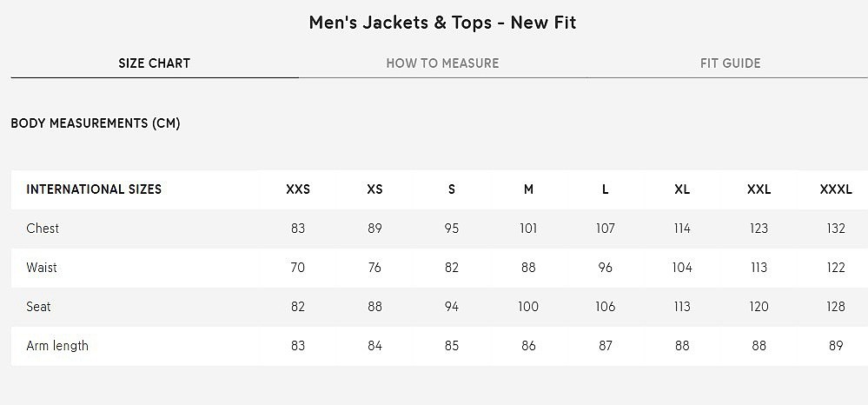The width and height of the screenshot is (868, 405).
Task: Click the Seat row label
Action: [x=38, y=307]
